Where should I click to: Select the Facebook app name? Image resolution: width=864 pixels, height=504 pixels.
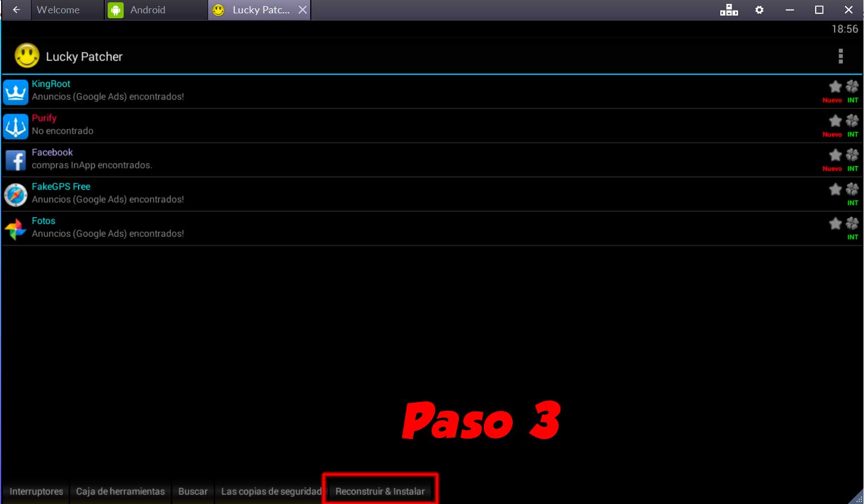click(52, 152)
